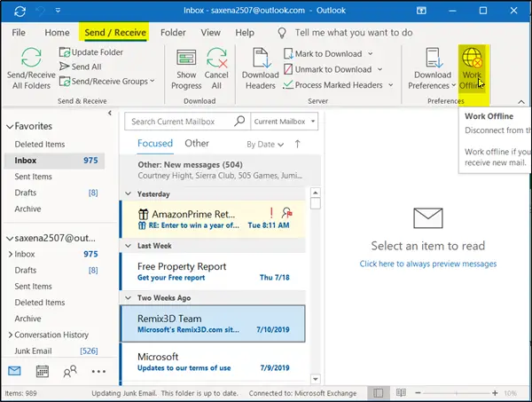The width and height of the screenshot is (532, 402).
Task: Switch to the Other inbox tab
Action: click(196, 143)
